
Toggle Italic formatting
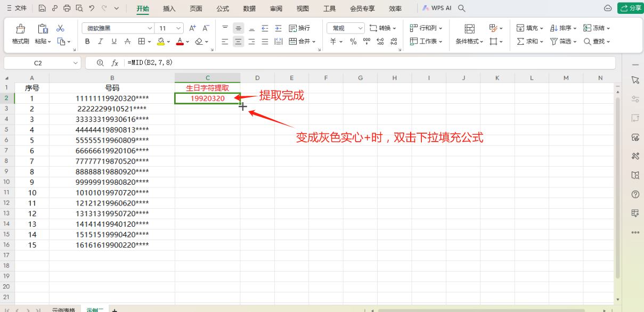point(101,42)
